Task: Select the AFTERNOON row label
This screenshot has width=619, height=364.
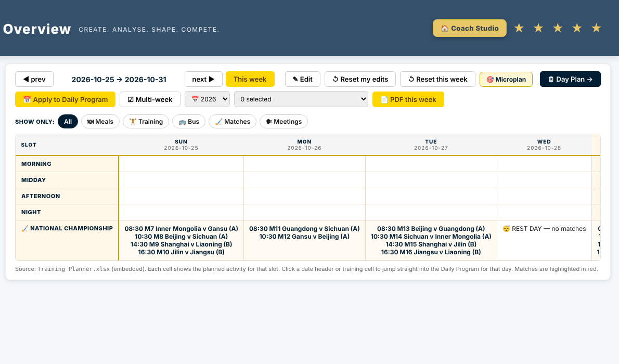Action: pyautogui.click(x=67, y=196)
